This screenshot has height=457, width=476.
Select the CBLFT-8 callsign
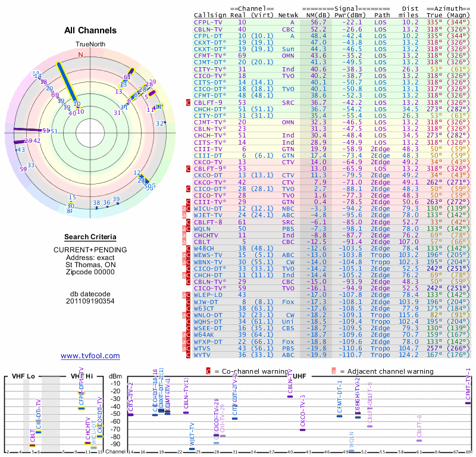click(x=208, y=222)
